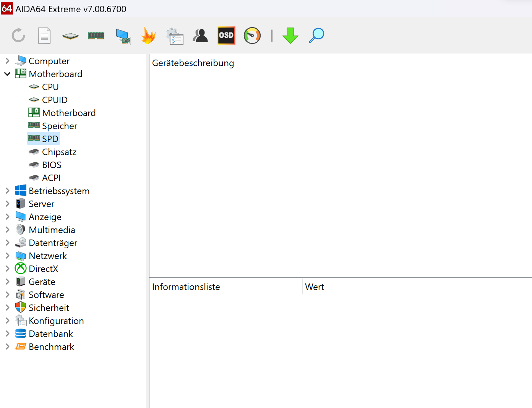
Task: Collapse the Motherboard tree node
Action: [7, 74]
